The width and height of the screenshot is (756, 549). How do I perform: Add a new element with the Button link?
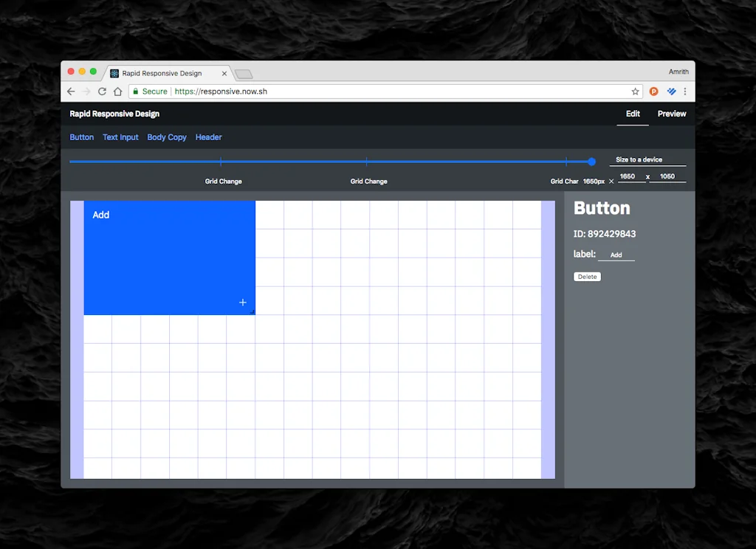[x=81, y=137]
